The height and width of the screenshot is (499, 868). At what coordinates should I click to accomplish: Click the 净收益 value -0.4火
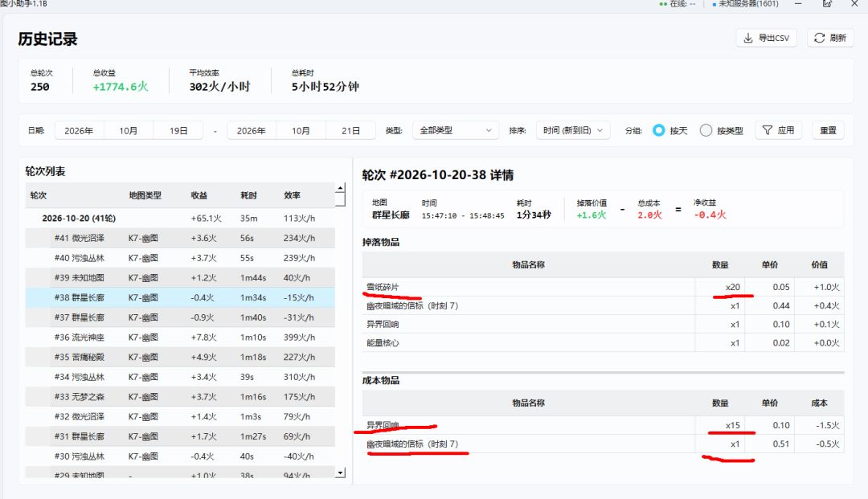tap(710, 215)
